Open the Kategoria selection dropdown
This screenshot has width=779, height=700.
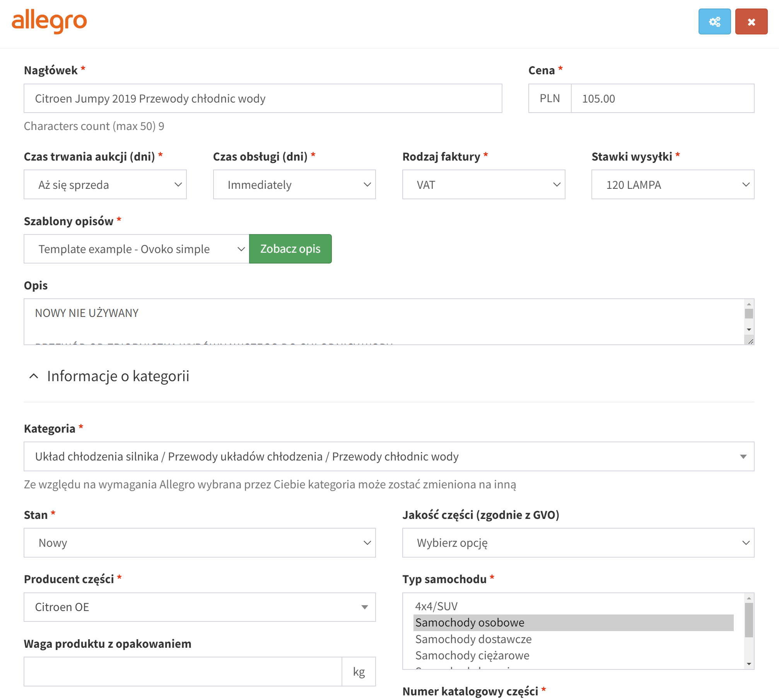[x=388, y=457]
